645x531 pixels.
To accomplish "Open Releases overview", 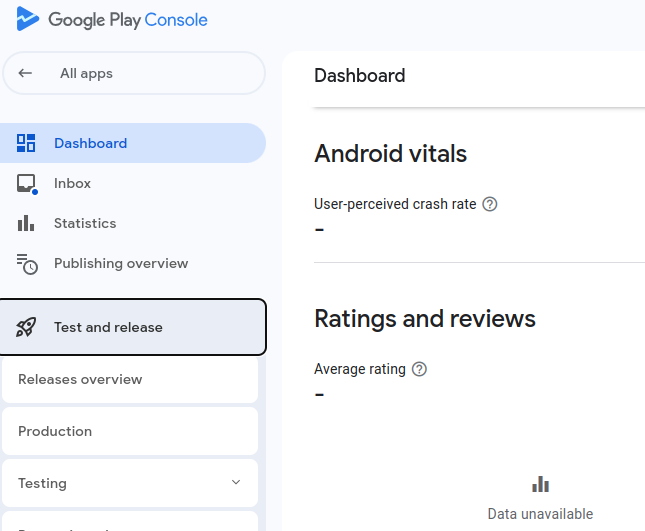I will click(x=80, y=379).
